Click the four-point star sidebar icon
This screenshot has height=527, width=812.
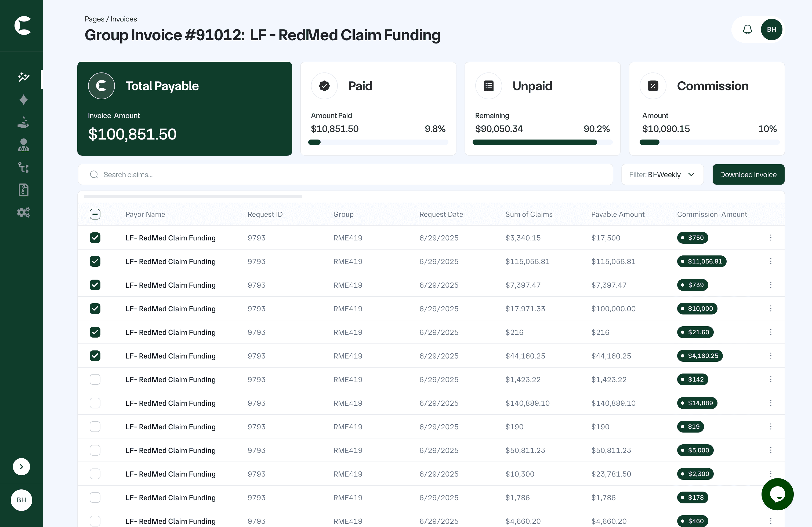[23, 100]
